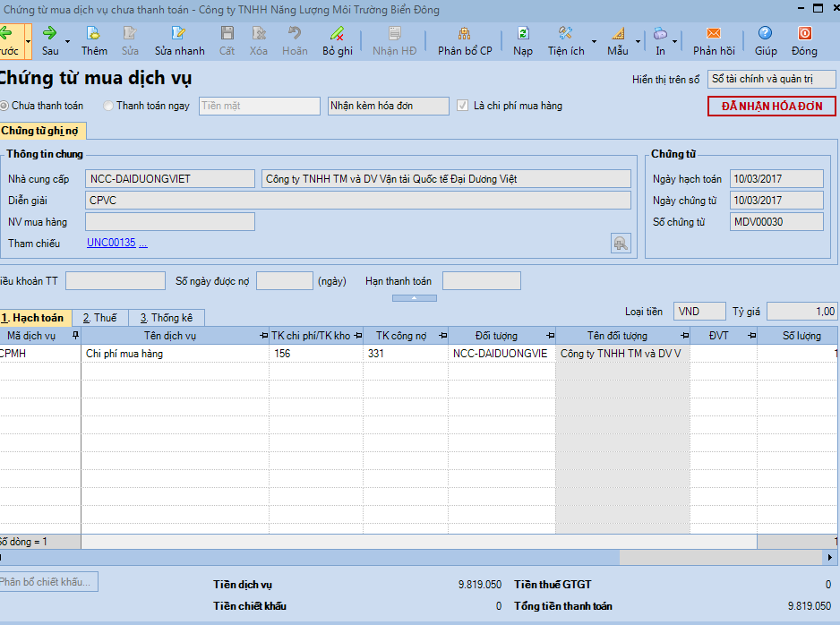Open the UNC00135 reference link

point(111,243)
